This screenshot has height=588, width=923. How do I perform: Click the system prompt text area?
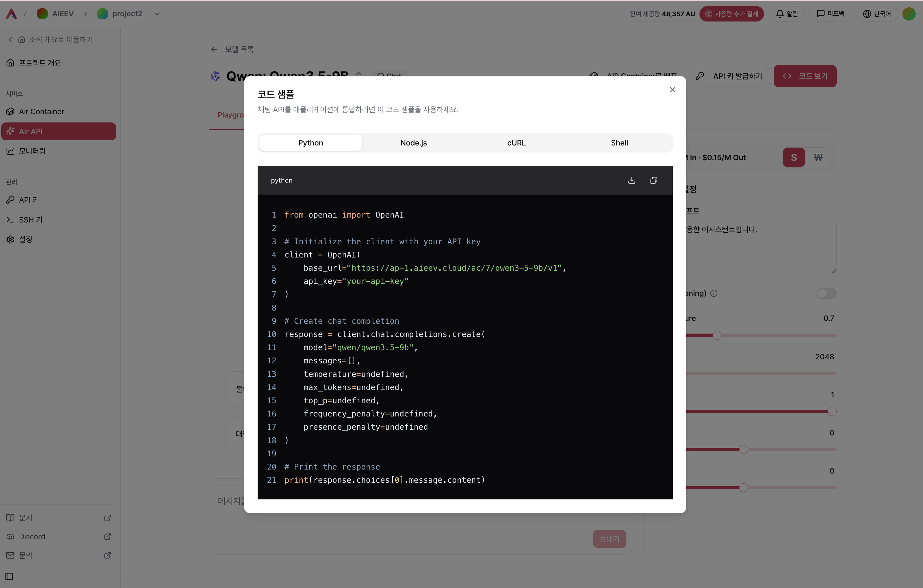(761, 247)
